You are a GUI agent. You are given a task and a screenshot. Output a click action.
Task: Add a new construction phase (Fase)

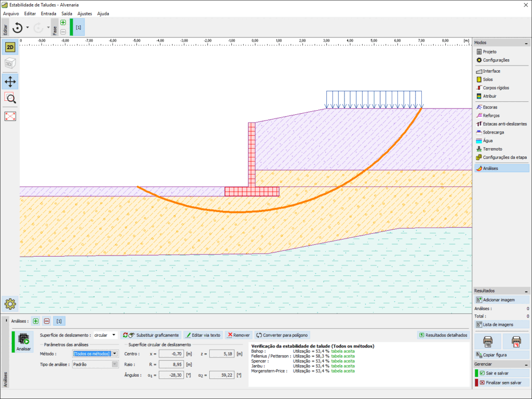pos(63,22)
